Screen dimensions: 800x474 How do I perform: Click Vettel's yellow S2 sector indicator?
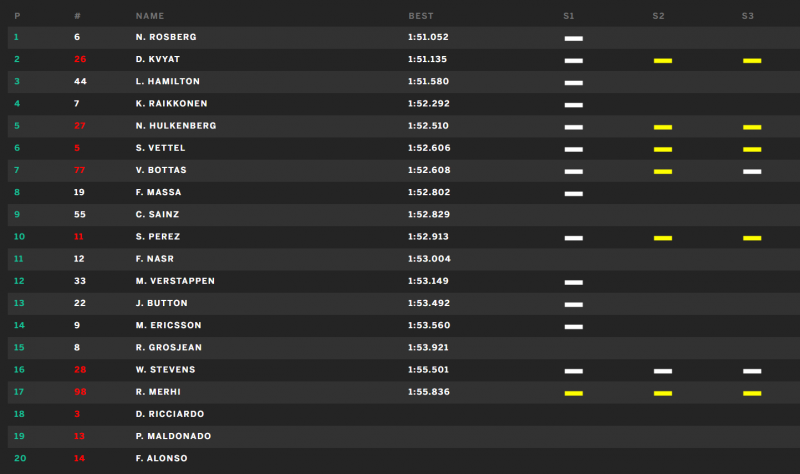click(663, 149)
